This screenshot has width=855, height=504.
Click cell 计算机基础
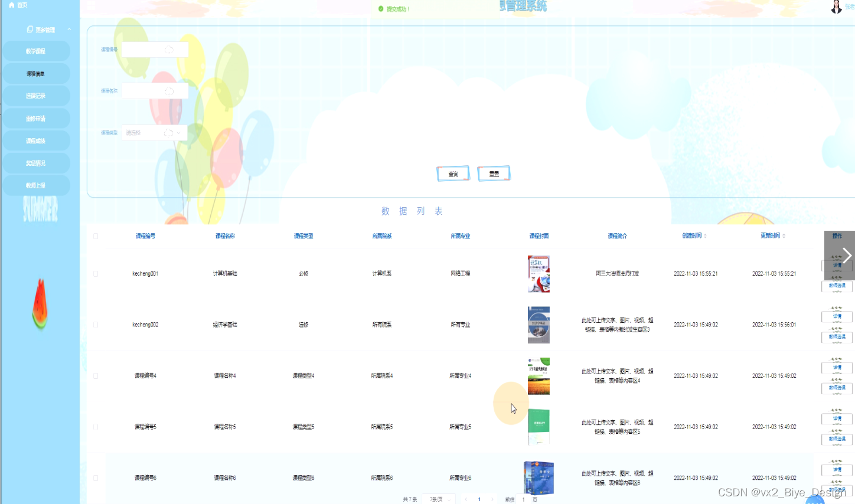coord(225,274)
